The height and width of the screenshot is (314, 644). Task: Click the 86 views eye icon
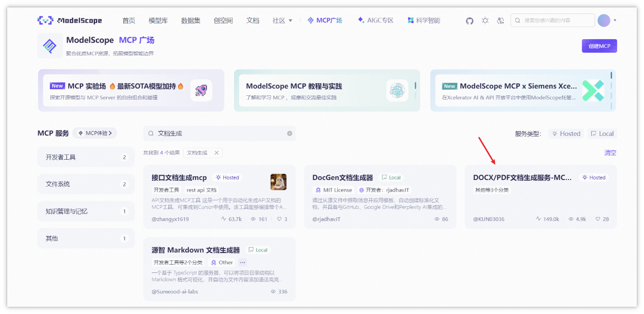tap(437, 219)
